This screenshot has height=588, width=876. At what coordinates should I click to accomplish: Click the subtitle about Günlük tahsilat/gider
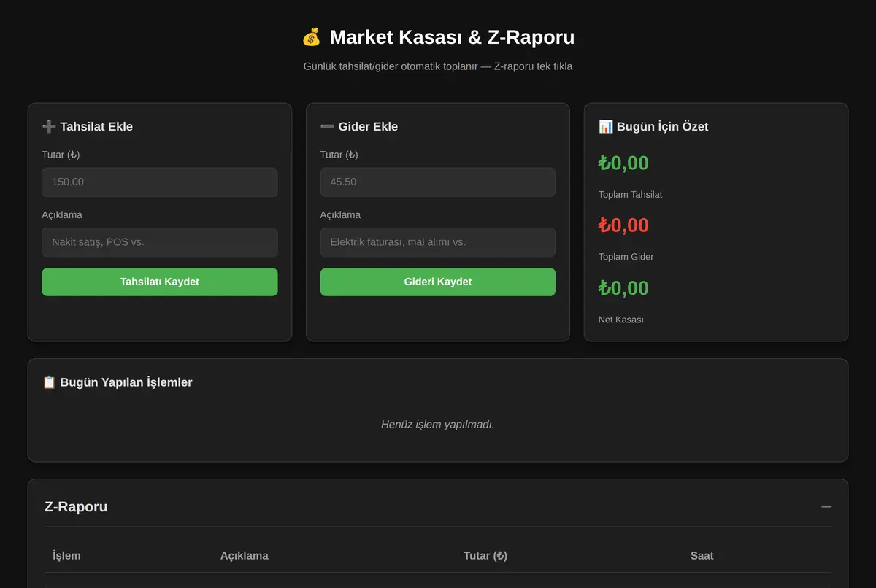click(x=438, y=66)
